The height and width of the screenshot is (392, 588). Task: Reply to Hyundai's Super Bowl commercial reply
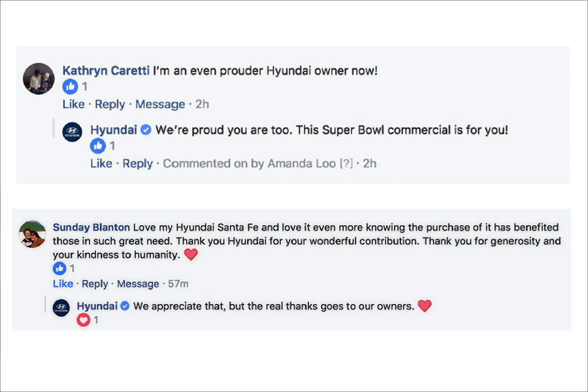pos(138,164)
